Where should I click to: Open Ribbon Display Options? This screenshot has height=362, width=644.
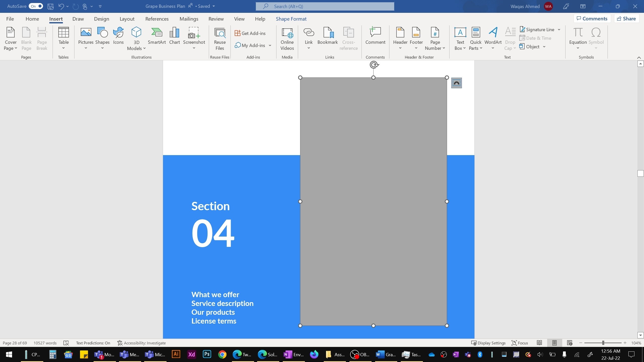point(583,6)
